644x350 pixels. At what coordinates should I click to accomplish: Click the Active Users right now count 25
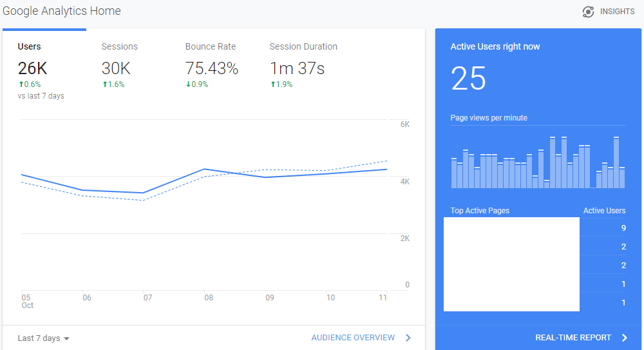[468, 79]
